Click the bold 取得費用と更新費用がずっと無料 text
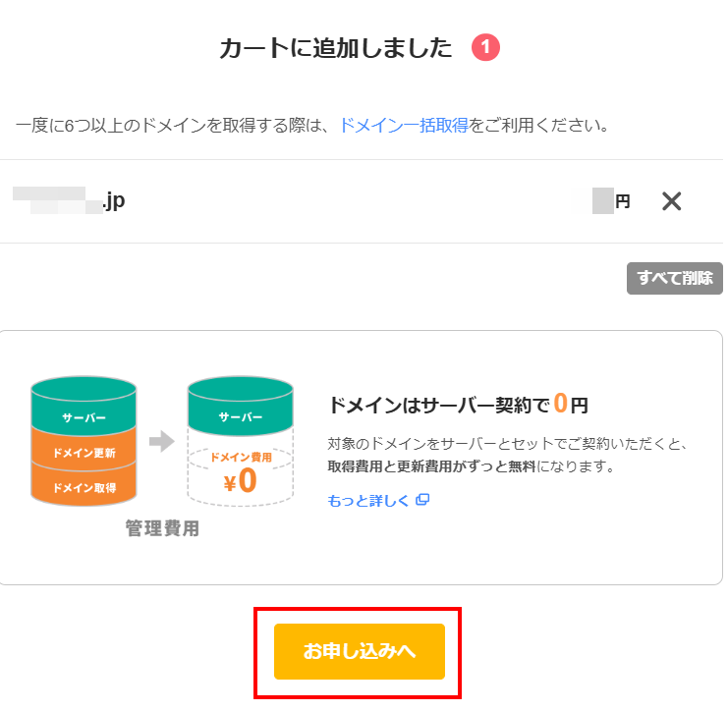Image resolution: width=728 pixels, height=711 pixels. (431, 466)
